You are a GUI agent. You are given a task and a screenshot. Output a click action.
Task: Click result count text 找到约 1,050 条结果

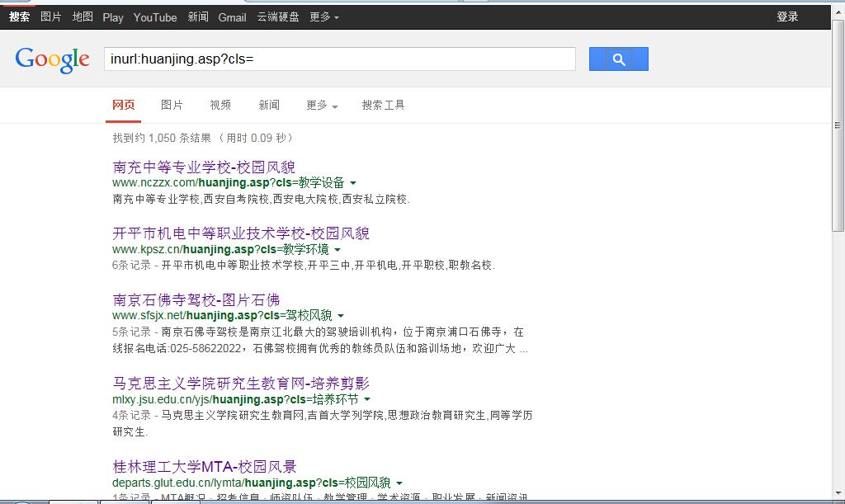pos(162,138)
